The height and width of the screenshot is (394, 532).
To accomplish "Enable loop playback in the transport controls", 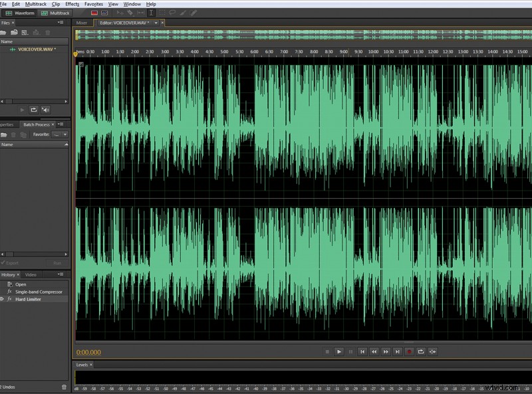I will point(420,352).
